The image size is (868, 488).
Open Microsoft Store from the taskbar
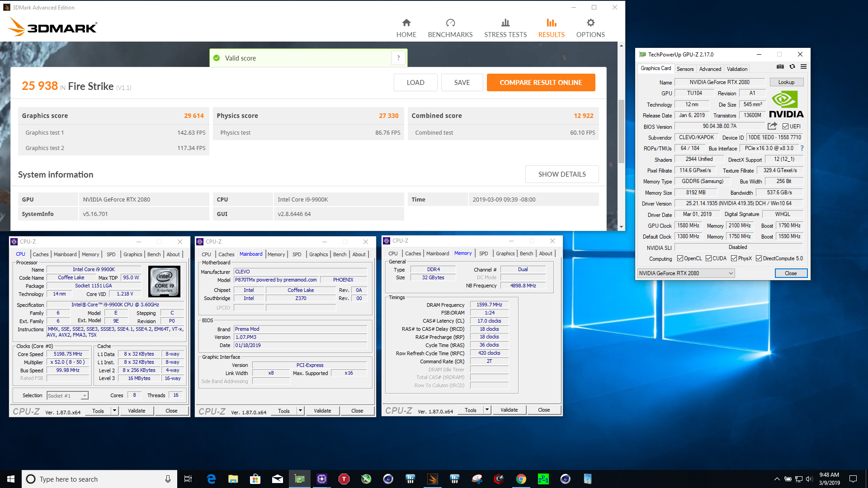tap(255, 479)
